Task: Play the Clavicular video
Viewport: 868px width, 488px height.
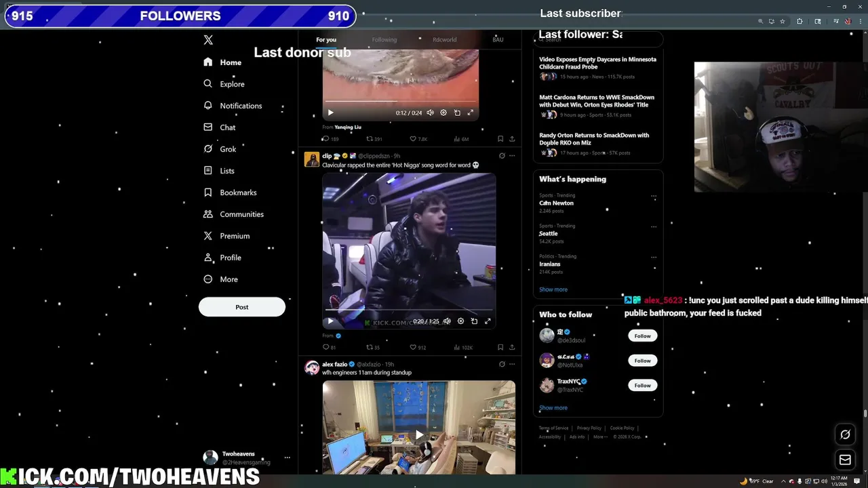Action: 330,321
